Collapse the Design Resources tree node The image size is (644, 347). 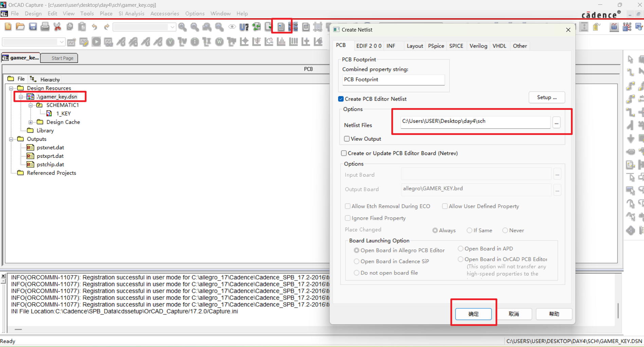(x=11, y=88)
